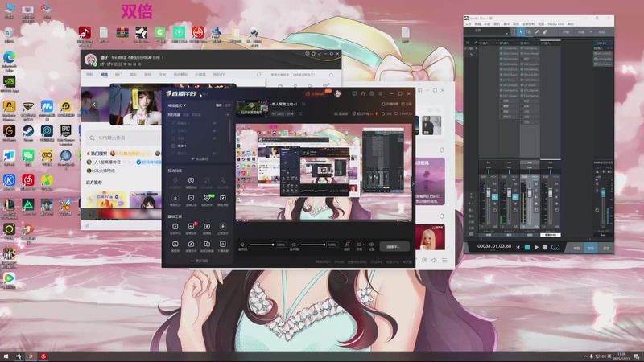Open the 视图 menu in Studio One
The image size is (644, 362).
point(541,24)
